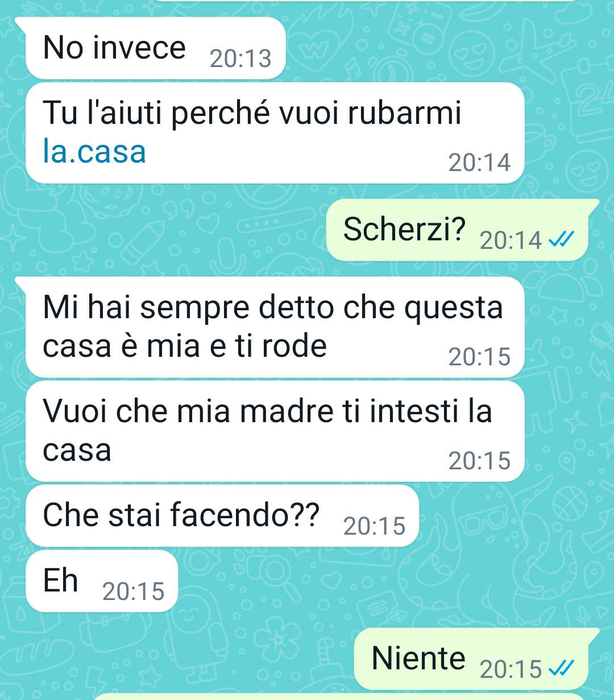Tap the 20:15 timestamp on Eh message
Viewport: 614px width, 700px height.
click(x=133, y=591)
